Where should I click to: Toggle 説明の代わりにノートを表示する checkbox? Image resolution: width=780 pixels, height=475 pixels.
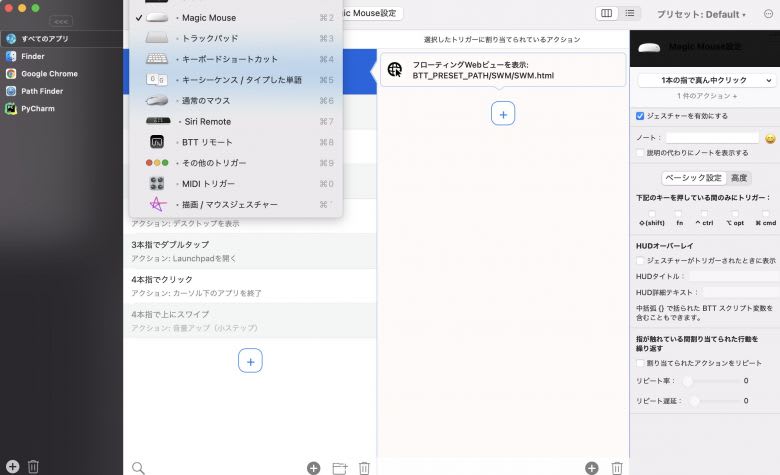[640, 153]
